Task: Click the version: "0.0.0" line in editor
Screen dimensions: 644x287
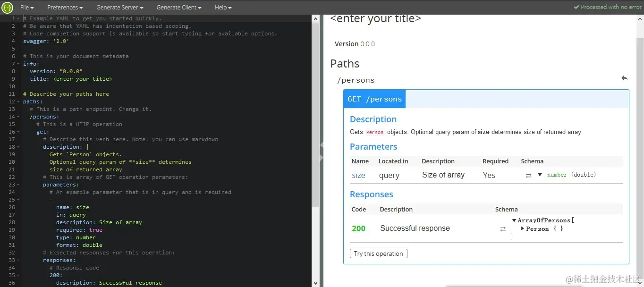Action: pyautogui.click(x=56, y=71)
